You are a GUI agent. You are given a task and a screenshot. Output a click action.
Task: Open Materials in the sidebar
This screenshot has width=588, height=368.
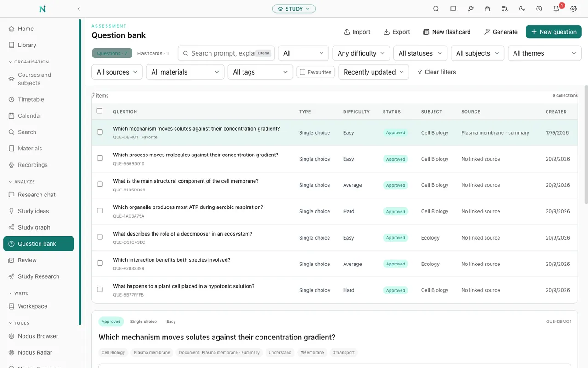point(39,149)
